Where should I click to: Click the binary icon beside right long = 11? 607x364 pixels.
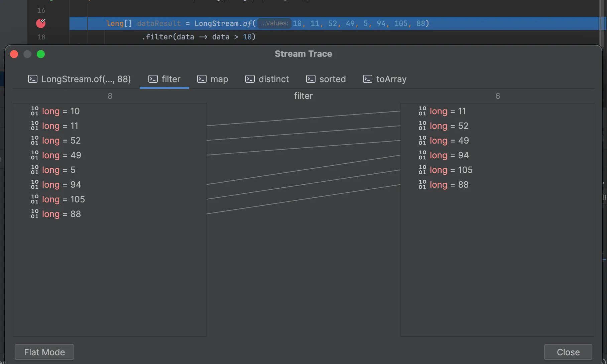(422, 111)
